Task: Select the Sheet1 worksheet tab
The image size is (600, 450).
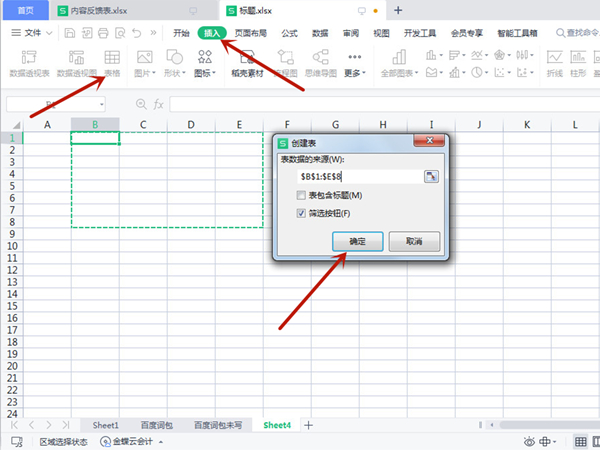Action: pos(105,425)
